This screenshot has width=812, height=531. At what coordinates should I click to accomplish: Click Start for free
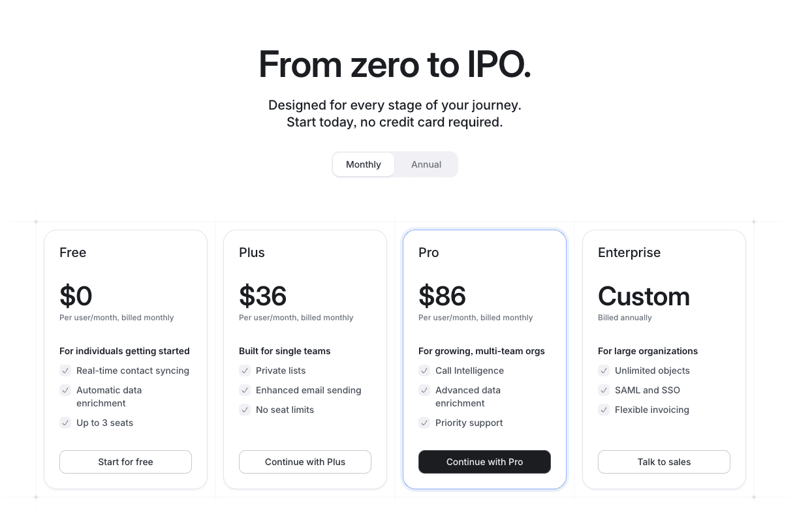click(x=125, y=461)
